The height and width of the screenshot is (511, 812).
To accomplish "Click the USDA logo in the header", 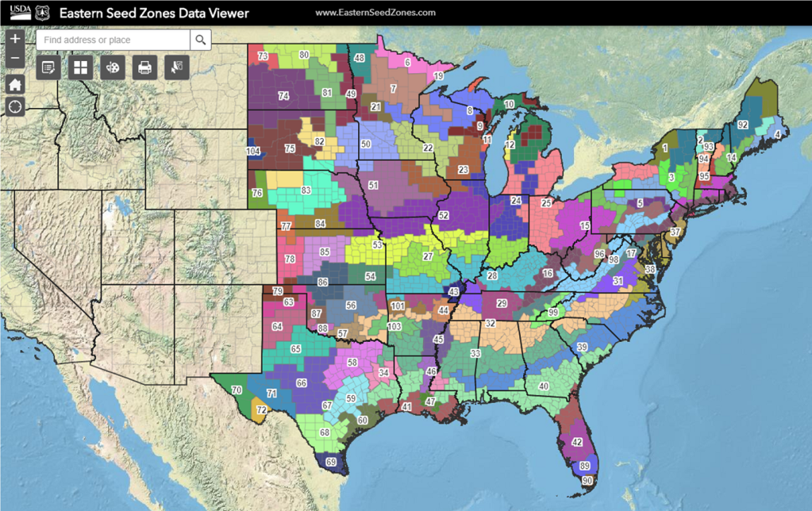I will pyautogui.click(x=20, y=13).
